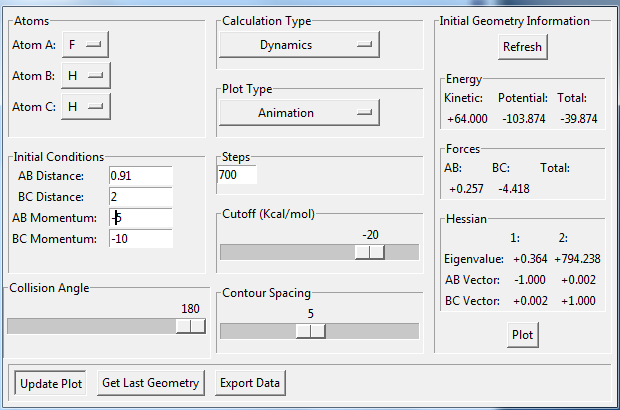Click the Contour Spacing slider handle
Viewport: 620px width, 410px height.
coord(311,331)
